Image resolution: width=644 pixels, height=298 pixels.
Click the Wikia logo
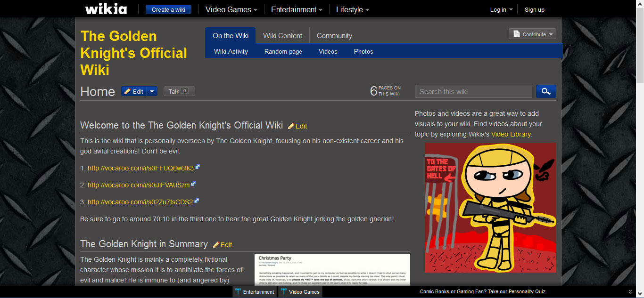[x=106, y=9]
